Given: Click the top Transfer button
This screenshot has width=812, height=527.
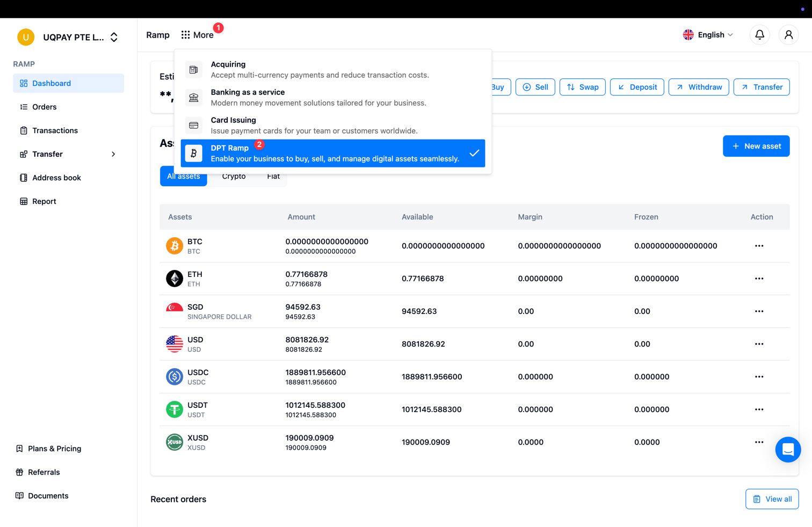Looking at the screenshot, I should tap(762, 87).
